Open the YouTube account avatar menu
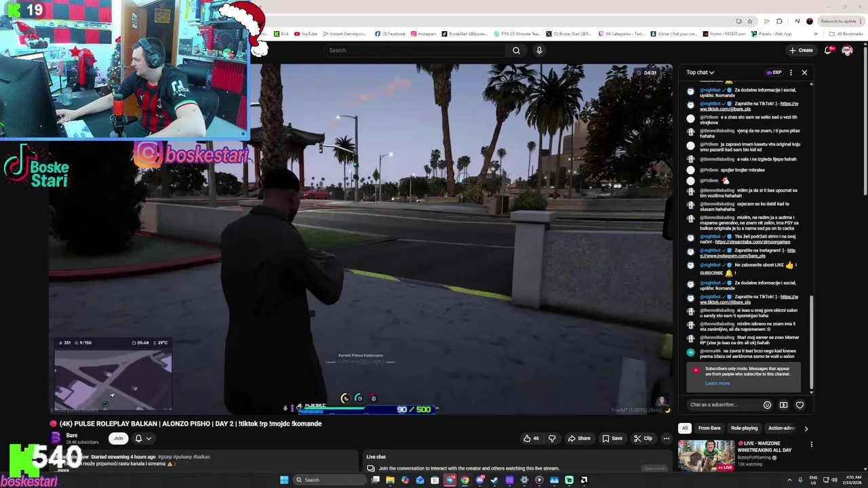 pyautogui.click(x=847, y=50)
